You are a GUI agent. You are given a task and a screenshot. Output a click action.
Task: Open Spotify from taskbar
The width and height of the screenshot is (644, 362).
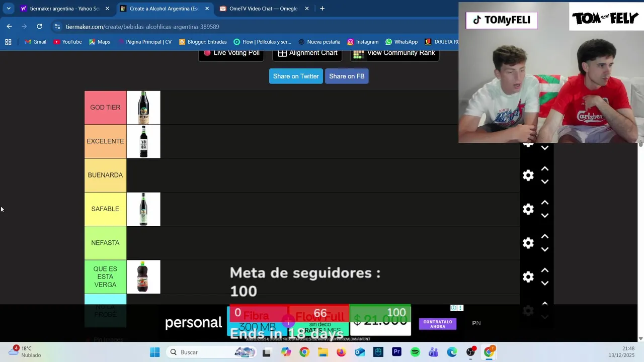(415, 352)
